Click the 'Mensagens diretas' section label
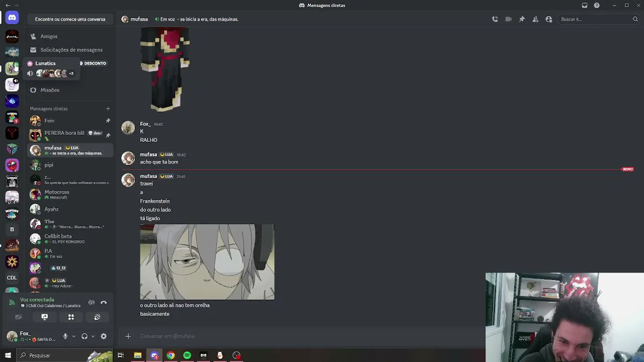Screen dimensions: 644x362 48,109
